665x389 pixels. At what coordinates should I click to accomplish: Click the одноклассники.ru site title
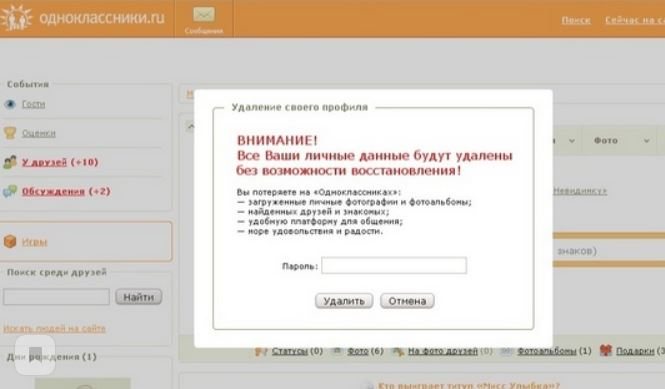pyautogui.click(x=102, y=18)
